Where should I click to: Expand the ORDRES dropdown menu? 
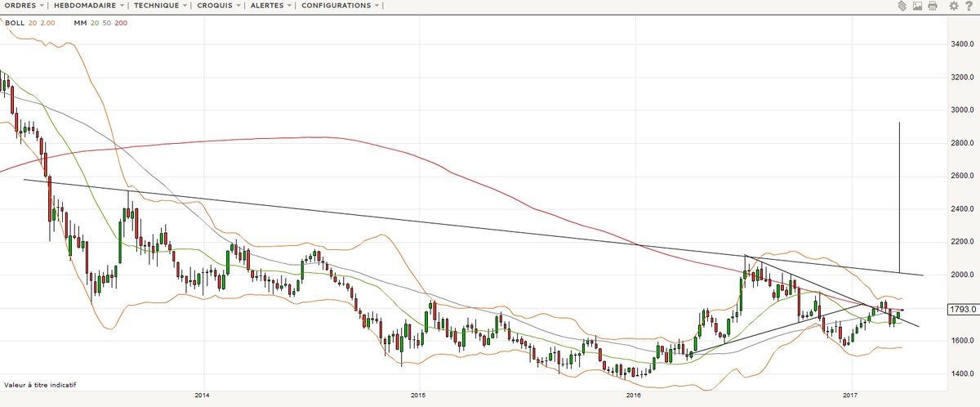pyautogui.click(x=24, y=6)
